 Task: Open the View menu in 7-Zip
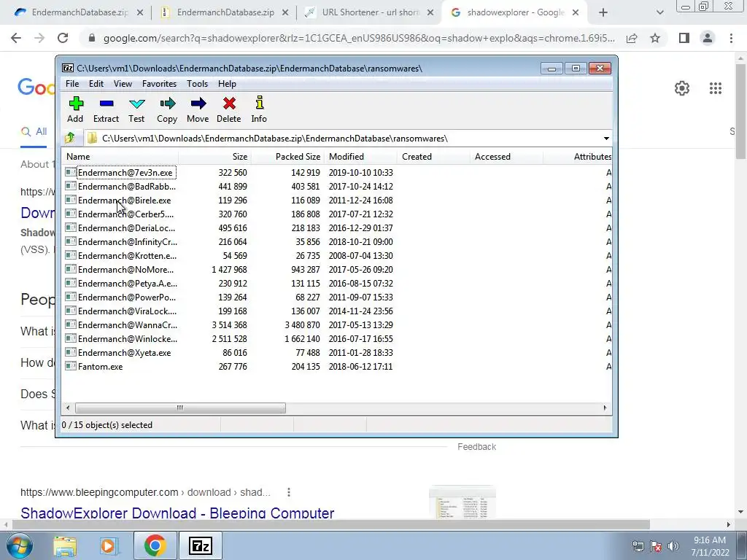click(123, 84)
